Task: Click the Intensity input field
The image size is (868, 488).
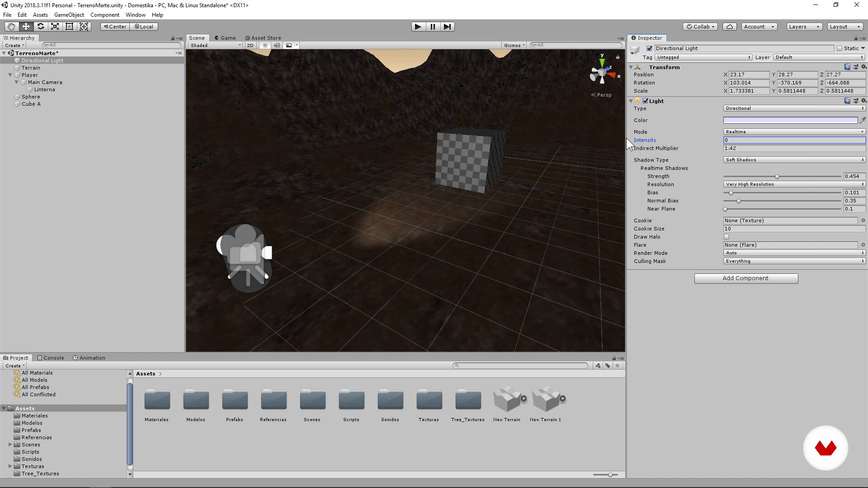Action: point(794,140)
